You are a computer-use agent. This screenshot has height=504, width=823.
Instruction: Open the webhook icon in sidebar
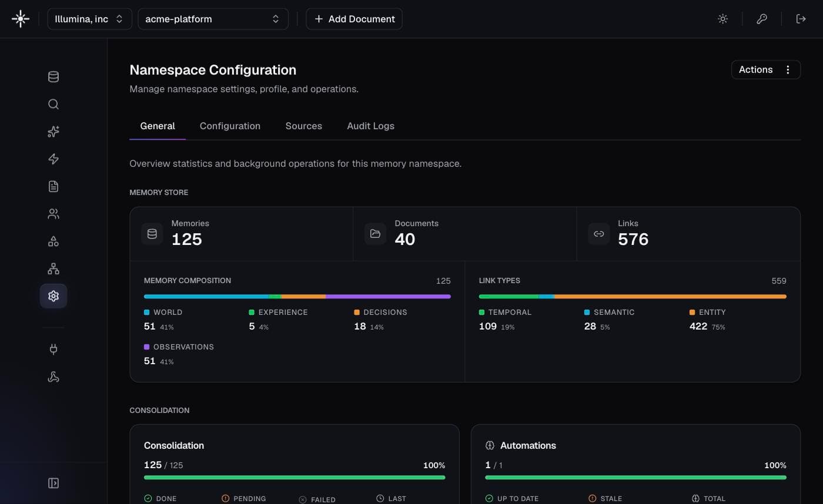[53, 377]
